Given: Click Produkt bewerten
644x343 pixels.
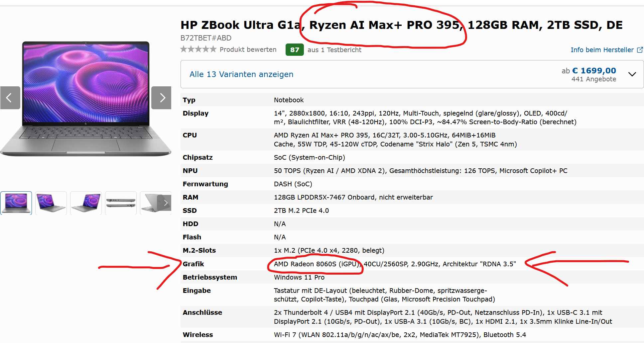Looking at the screenshot, I should (248, 49).
